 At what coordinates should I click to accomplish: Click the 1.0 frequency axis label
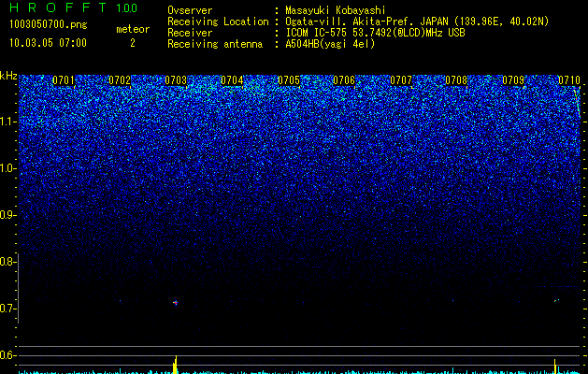[7, 168]
